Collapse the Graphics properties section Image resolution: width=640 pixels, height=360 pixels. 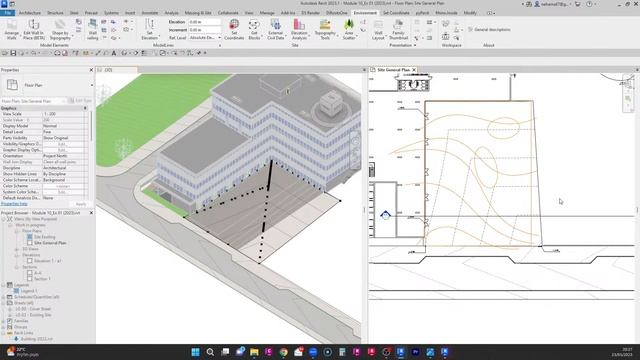point(85,108)
